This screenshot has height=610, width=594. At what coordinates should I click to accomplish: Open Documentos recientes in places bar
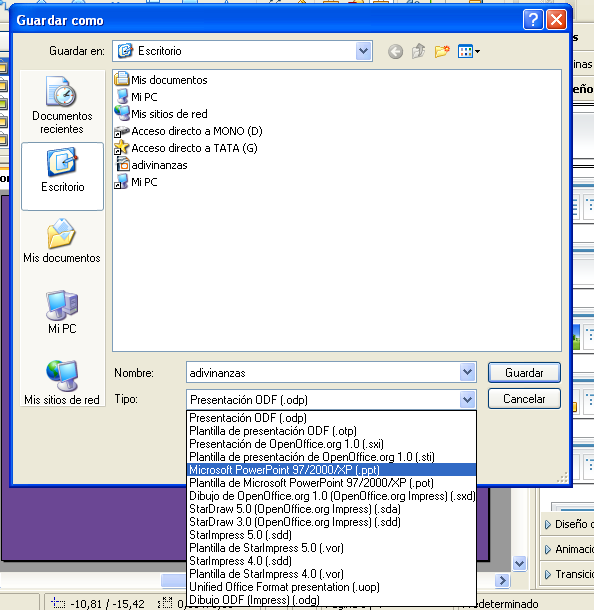pyautogui.click(x=62, y=105)
